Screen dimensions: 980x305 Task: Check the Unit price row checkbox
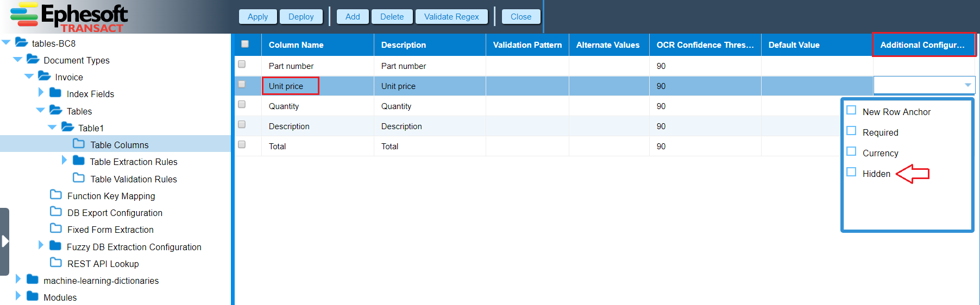pyautogui.click(x=242, y=84)
